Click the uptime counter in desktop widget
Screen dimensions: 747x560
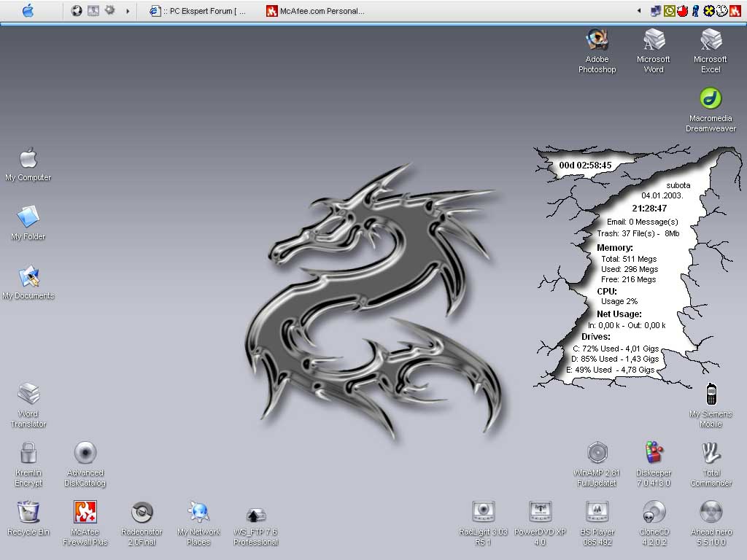click(585, 166)
